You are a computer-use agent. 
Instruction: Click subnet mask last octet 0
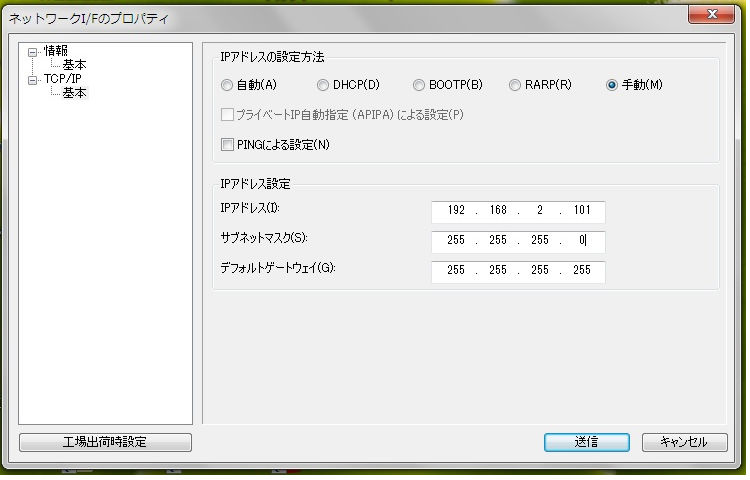(582, 240)
